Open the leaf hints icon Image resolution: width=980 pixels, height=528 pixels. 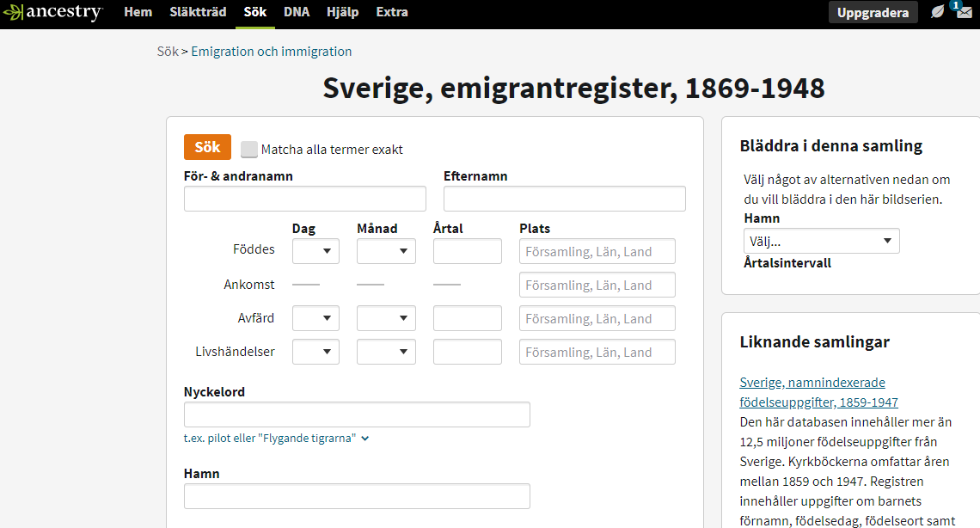[938, 13]
